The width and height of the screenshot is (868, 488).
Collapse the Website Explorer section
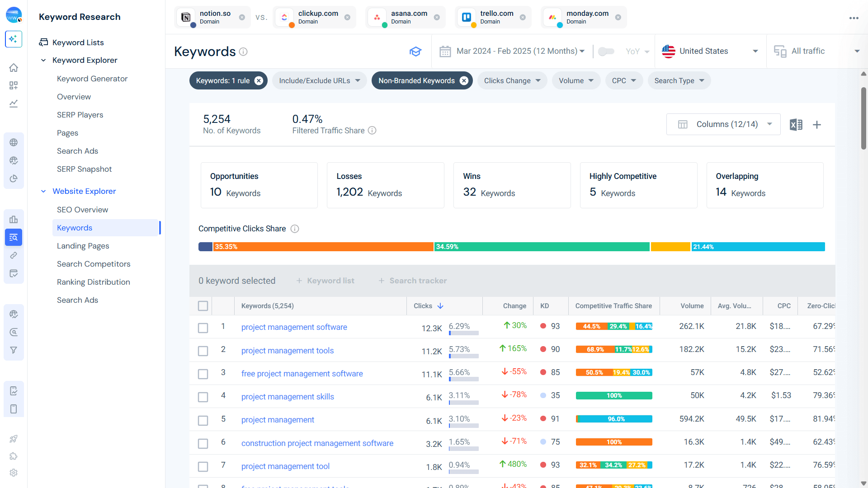(x=43, y=191)
